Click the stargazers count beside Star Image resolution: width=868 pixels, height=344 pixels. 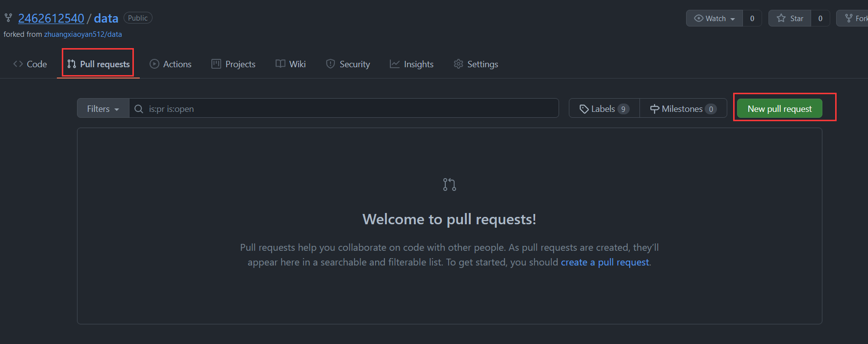click(820, 19)
